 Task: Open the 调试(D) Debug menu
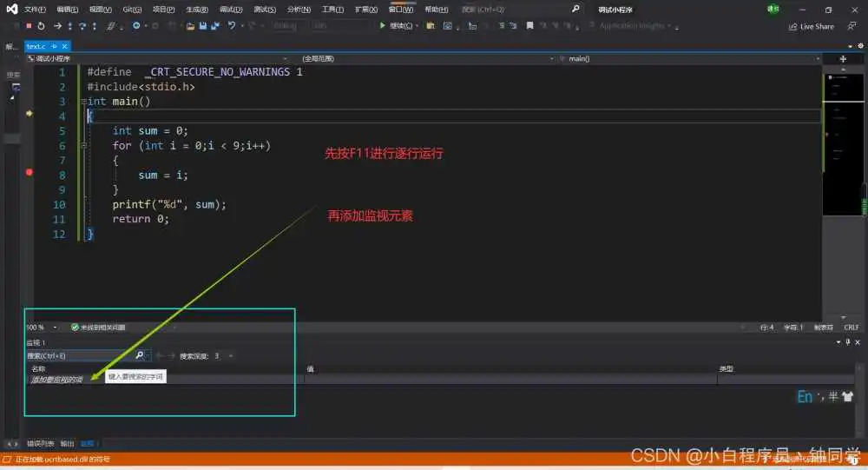[231, 9]
